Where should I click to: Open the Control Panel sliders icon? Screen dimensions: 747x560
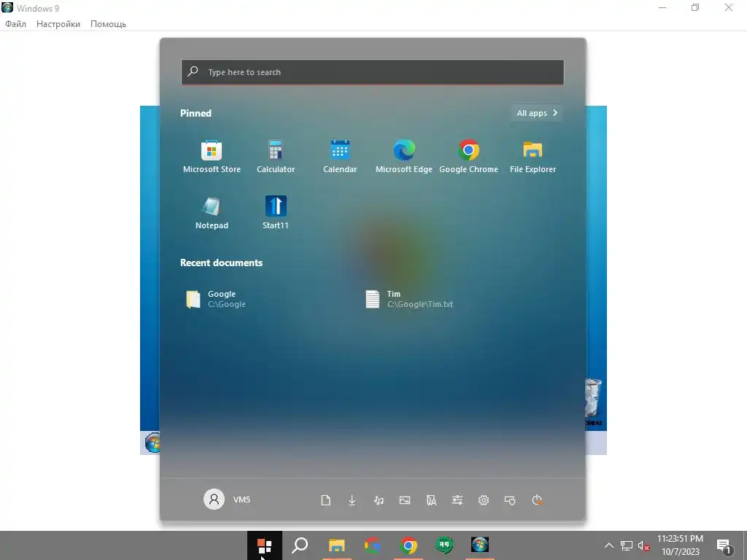tap(457, 500)
